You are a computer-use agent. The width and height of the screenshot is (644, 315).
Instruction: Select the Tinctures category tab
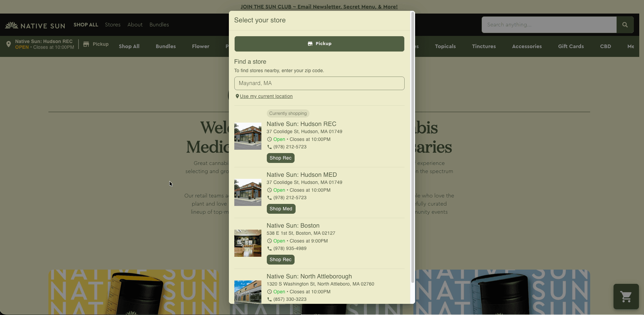tap(484, 46)
